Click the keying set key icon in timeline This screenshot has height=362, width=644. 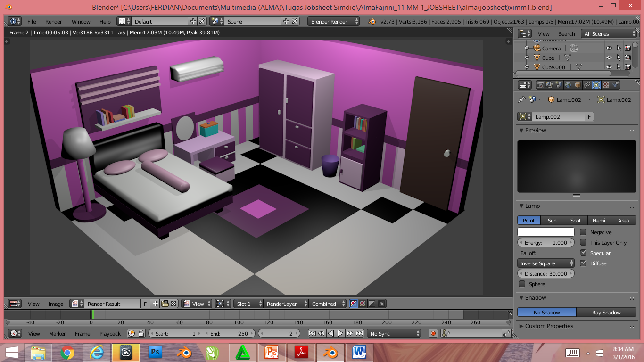pyautogui.click(x=446, y=333)
